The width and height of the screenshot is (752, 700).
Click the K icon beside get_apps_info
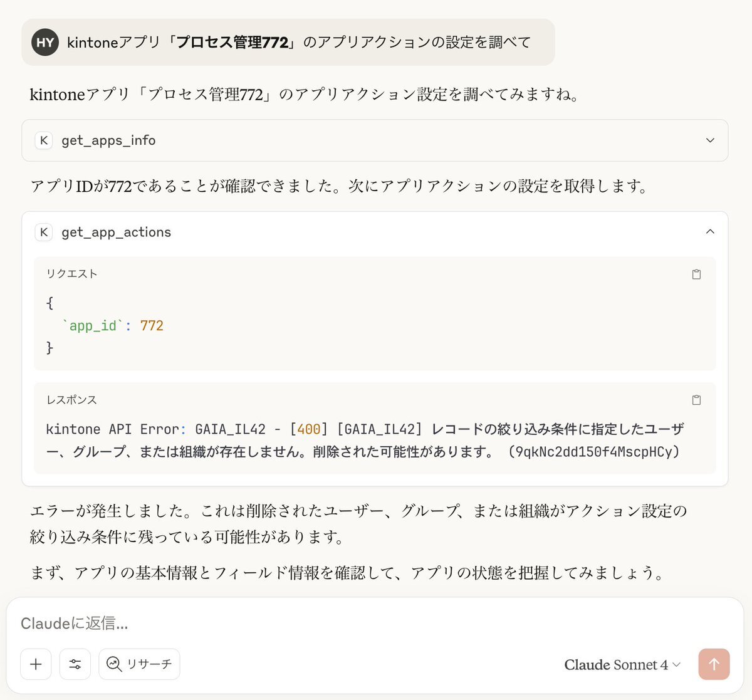click(44, 140)
